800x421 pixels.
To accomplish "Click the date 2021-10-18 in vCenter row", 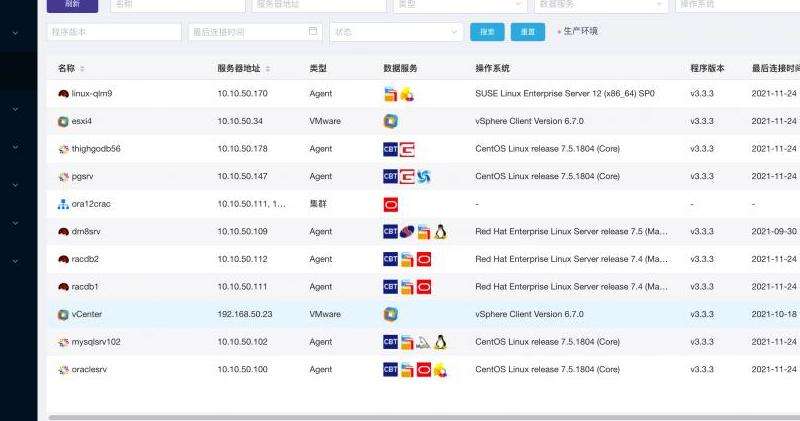I will 774,314.
